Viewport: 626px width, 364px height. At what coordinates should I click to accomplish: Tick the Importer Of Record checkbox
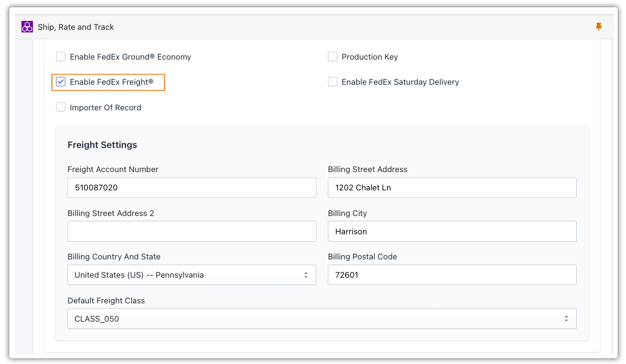tap(61, 107)
